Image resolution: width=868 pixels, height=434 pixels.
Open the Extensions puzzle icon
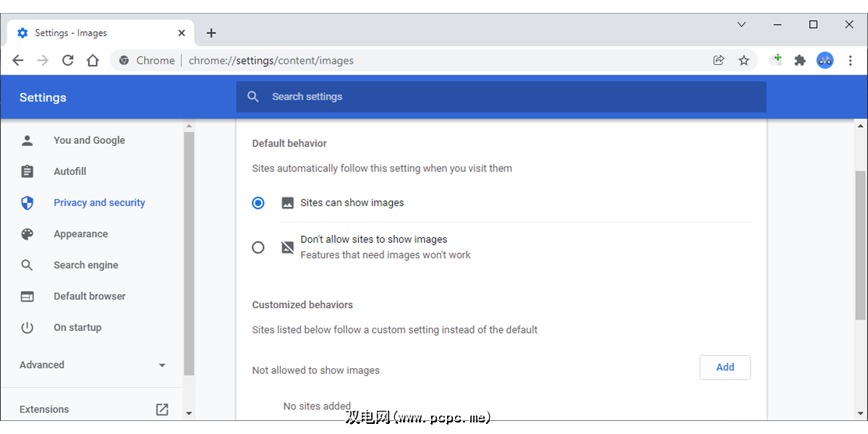pos(800,61)
